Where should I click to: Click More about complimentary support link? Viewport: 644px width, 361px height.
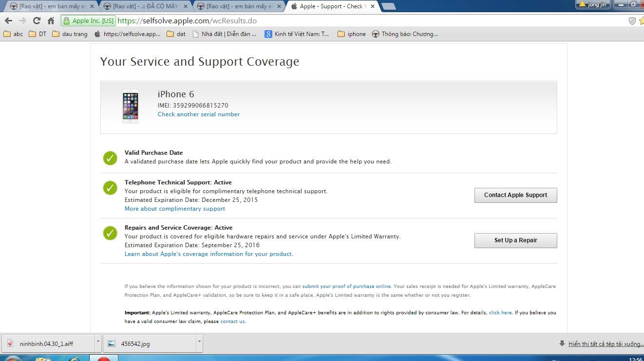[x=175, y=209]
